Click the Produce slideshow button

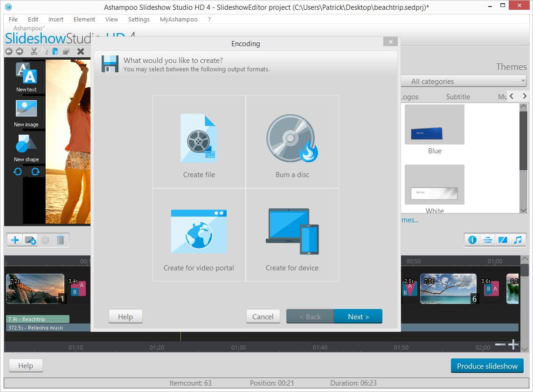[487, 366]
